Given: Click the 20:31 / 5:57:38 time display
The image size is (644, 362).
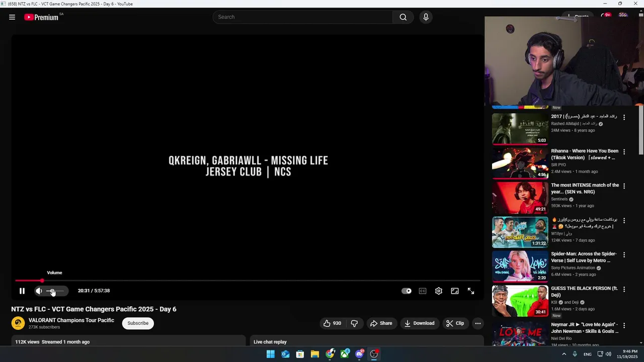Looking at the screenshot, I should pos(94,291).
